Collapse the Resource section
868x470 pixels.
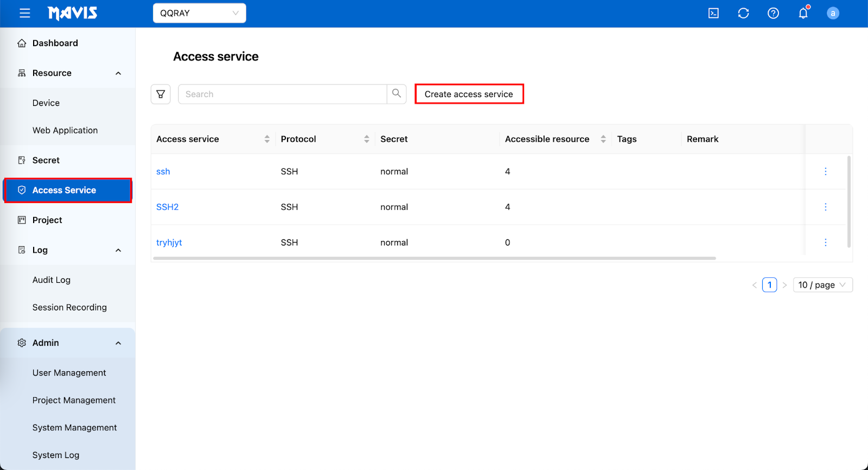(x=118, y=73)
